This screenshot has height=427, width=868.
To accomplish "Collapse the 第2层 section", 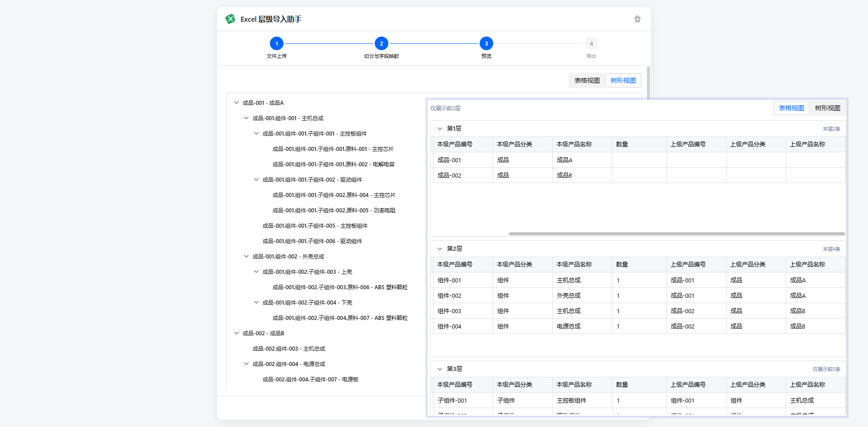I will pos(440,249).
